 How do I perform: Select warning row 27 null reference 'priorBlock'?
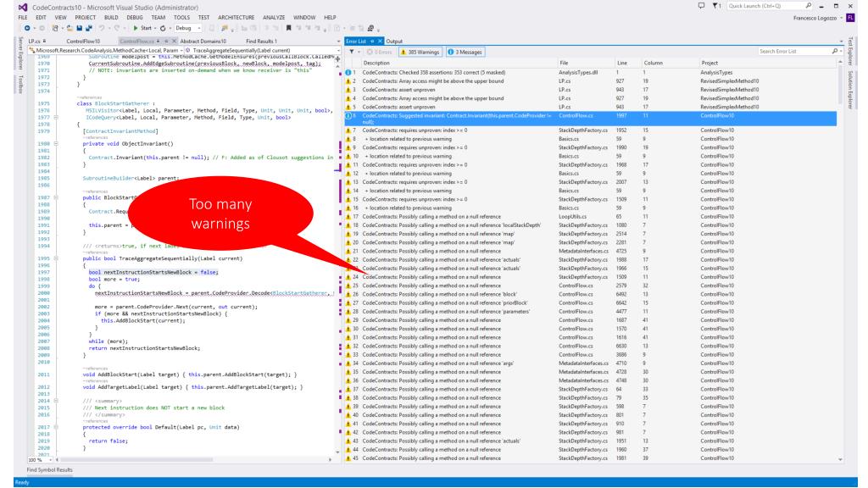[590, 303]
